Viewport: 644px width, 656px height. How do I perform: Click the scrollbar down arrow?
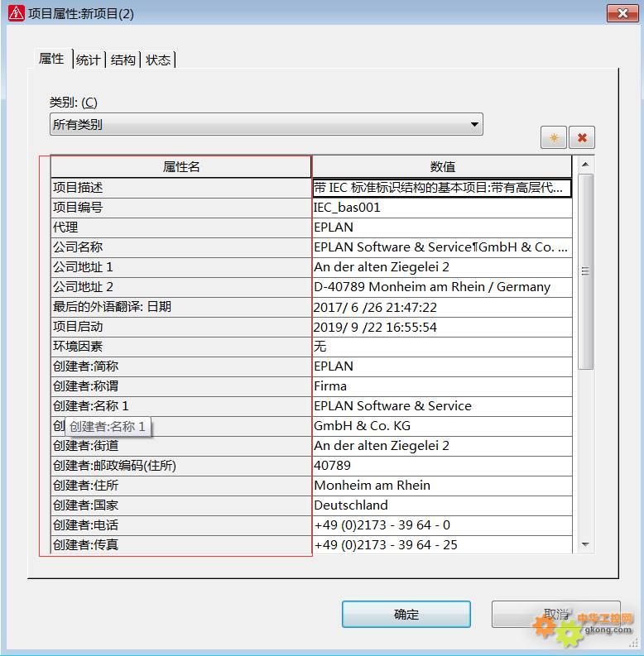point(585,544)
